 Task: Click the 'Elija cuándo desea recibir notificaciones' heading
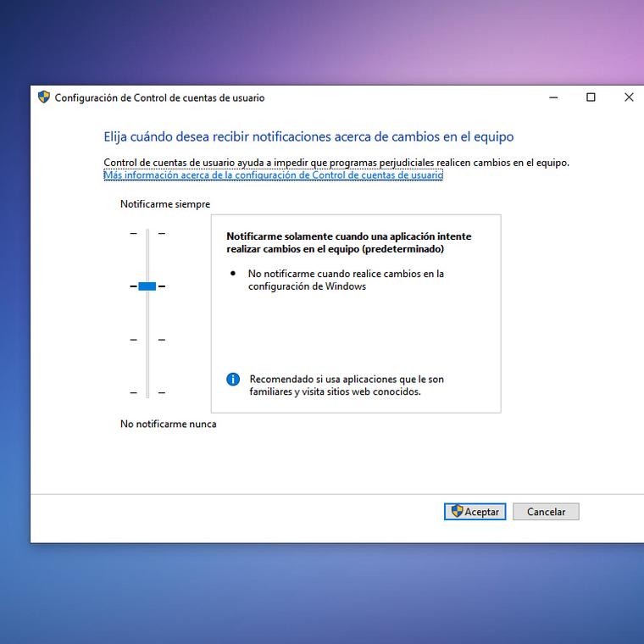(308, 136)
